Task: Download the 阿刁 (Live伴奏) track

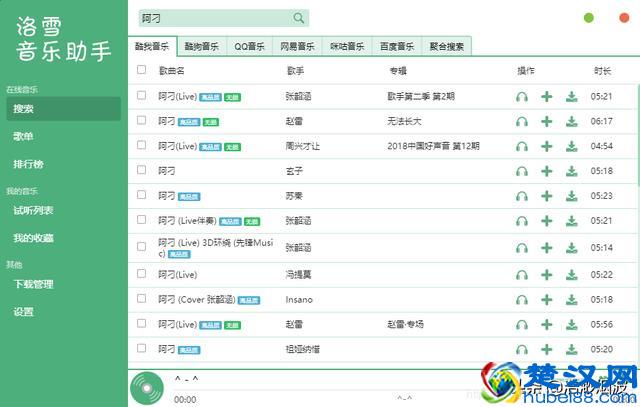Action: point(571,221)
